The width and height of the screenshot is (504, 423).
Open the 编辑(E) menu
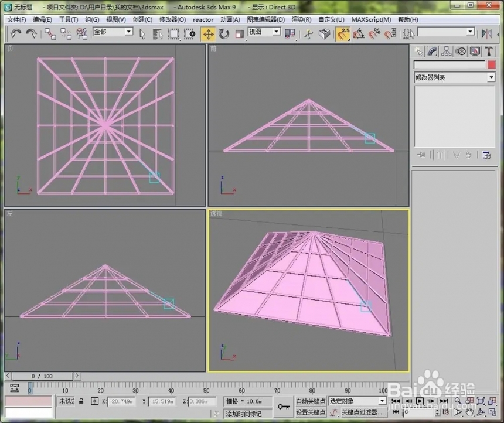pos(42,19)
